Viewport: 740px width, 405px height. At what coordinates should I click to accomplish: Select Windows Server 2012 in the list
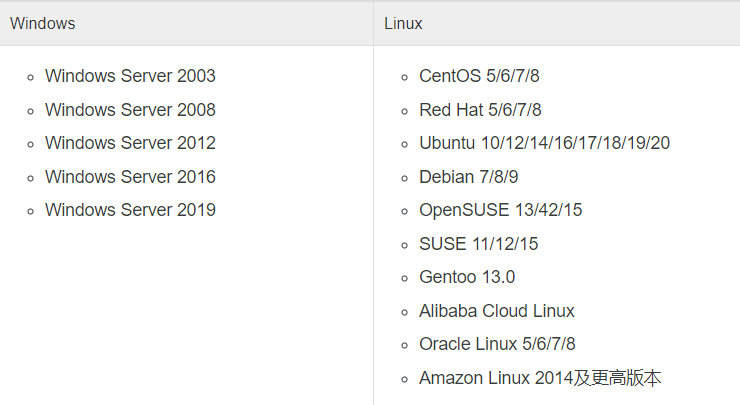tap(130, 143)
